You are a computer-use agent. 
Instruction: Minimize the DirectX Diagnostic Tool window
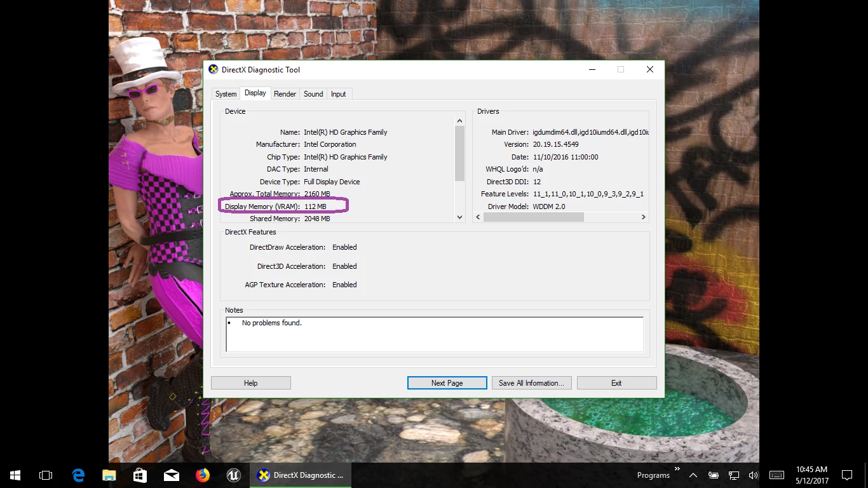point(592,70)
